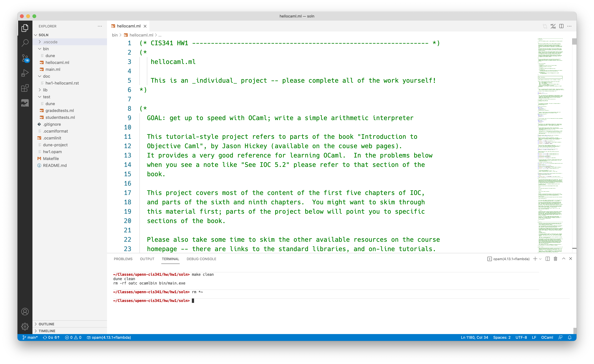The height and width of the screenshot is (364, 594).
Task: Click the OCaml status bar indicator
Action: [549, 337]
